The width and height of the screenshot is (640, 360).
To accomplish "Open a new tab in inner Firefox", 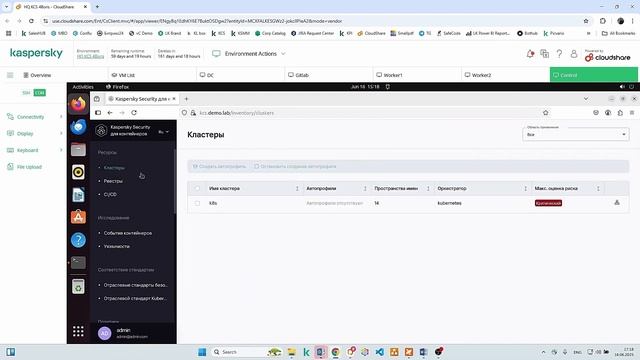I will point(186,99).
